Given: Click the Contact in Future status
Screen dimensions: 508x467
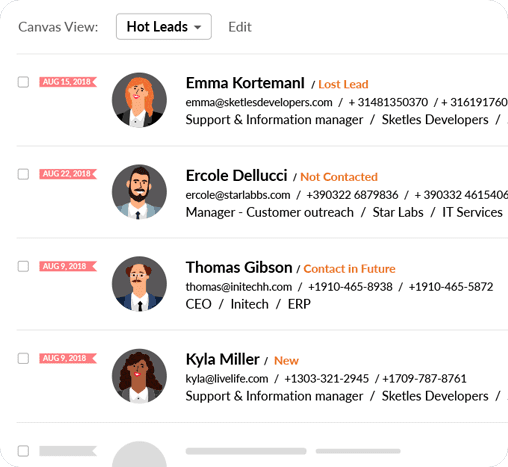Looking at the screenshot, I should (349, 269).
